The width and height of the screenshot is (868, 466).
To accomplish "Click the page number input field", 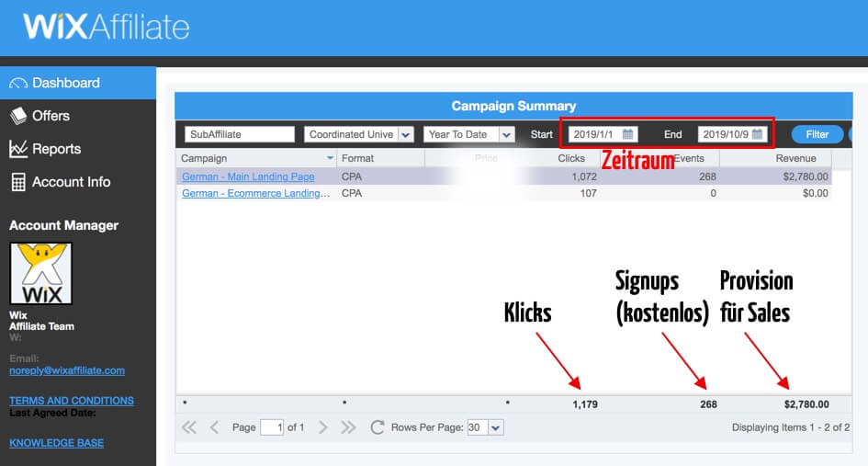I will pos(272,427).
